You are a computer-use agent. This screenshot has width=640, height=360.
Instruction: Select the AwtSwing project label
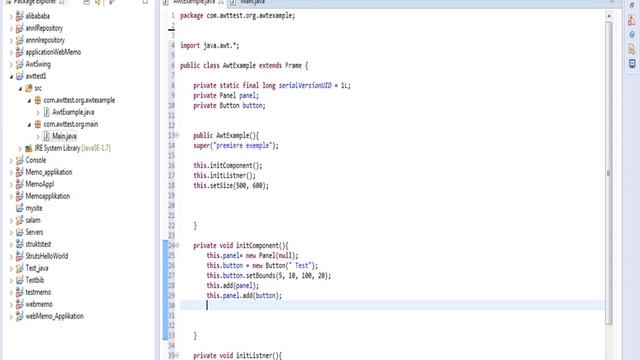coord(38,64)
